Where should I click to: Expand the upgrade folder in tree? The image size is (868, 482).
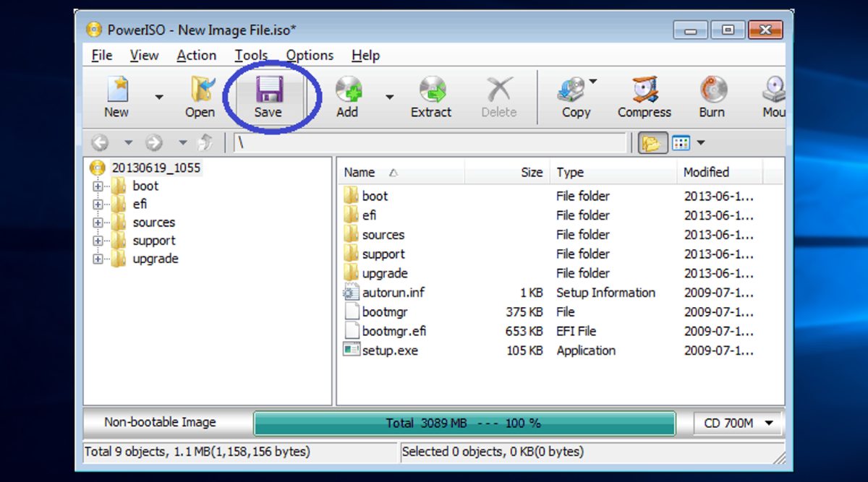98,259
